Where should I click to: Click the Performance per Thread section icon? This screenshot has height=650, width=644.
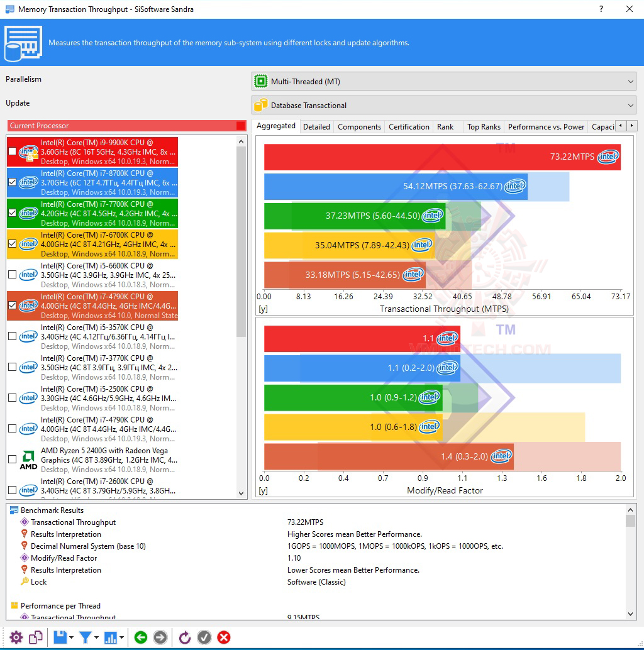point(14,605)
